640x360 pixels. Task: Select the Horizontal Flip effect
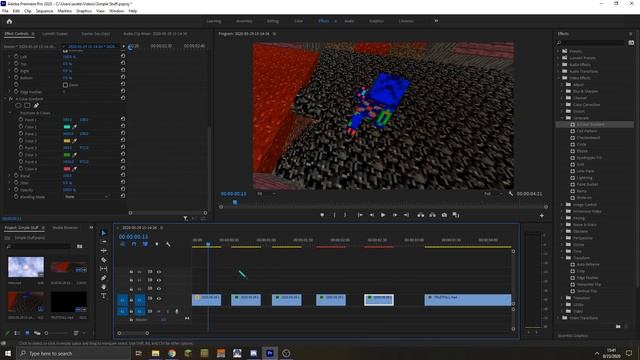pos(588,284)
